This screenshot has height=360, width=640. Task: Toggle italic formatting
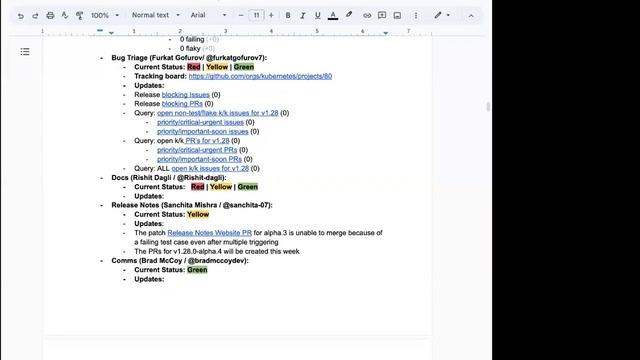(x=302, y=16)
